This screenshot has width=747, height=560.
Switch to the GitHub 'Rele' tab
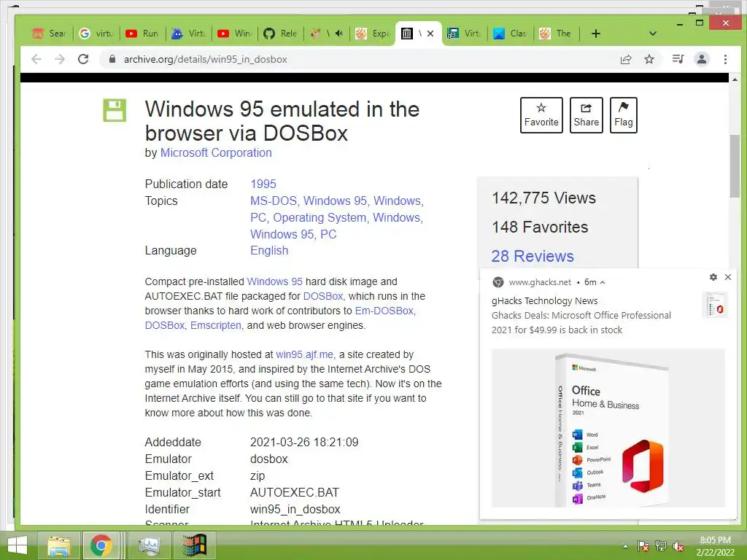coord(281,34)
